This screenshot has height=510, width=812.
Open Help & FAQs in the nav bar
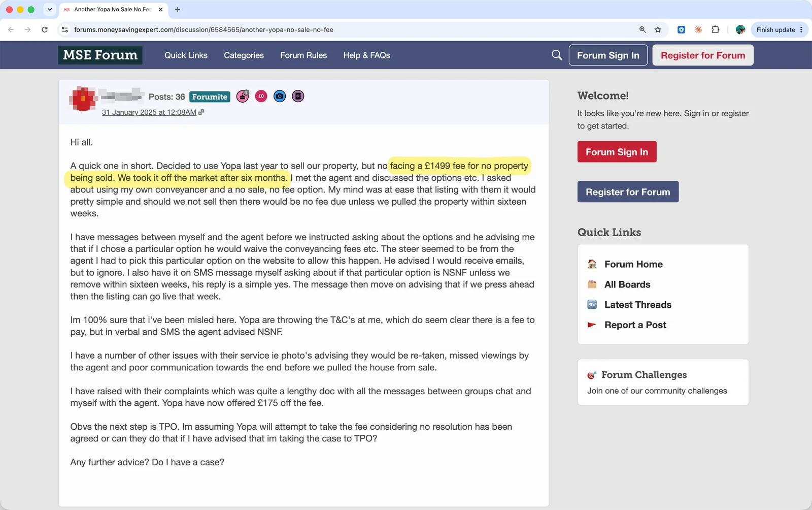366,55
